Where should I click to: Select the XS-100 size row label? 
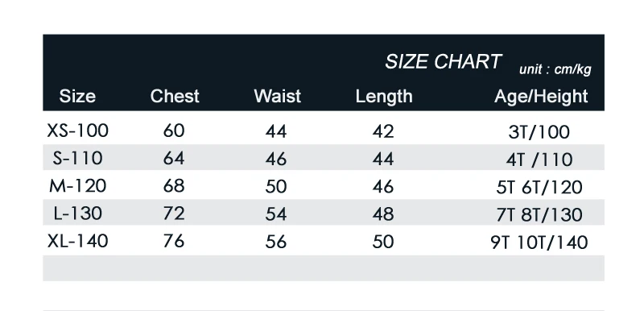coord(77,131)
